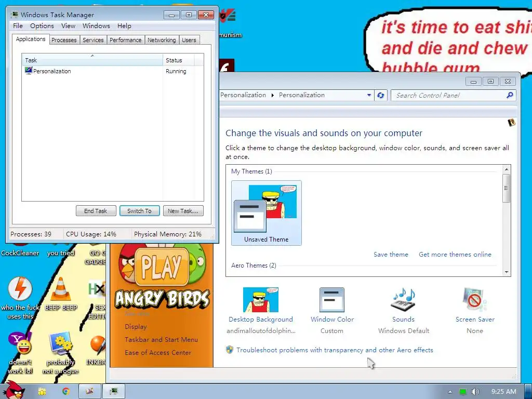Viewport: 532px width, 399px height.
Task: Switch to Services tab
Action: (93, 40)
